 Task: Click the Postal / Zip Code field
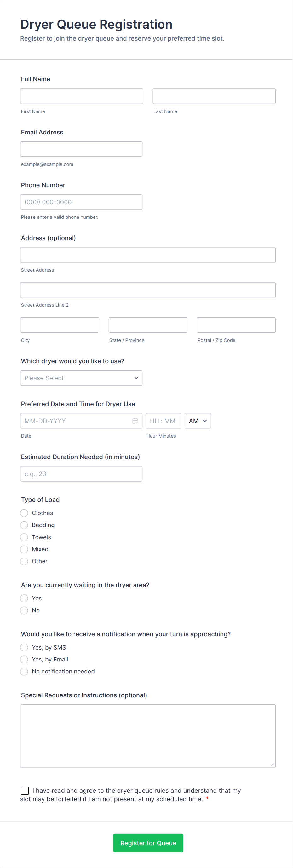point(236,325)
